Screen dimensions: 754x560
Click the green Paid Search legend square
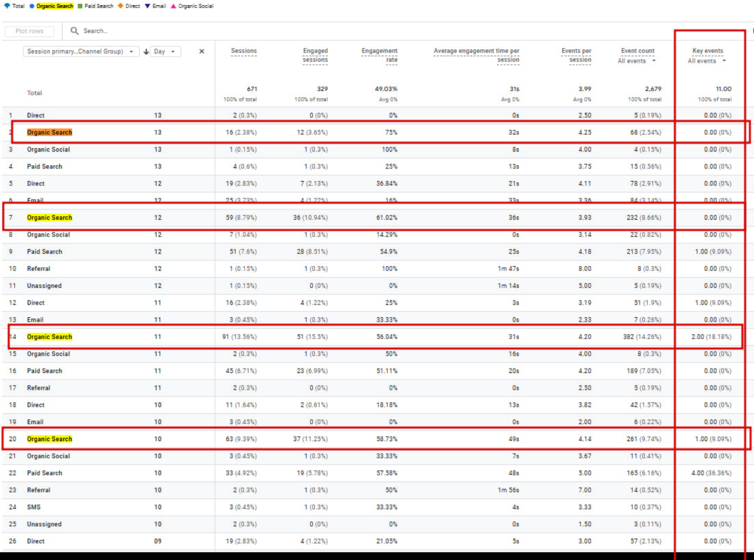point(80,6)
